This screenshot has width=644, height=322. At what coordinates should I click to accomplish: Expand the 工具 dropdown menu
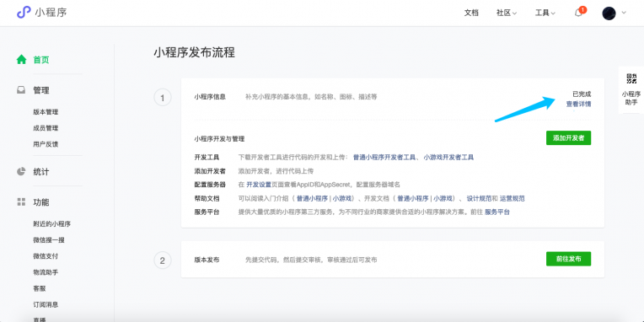coord(545,13)
